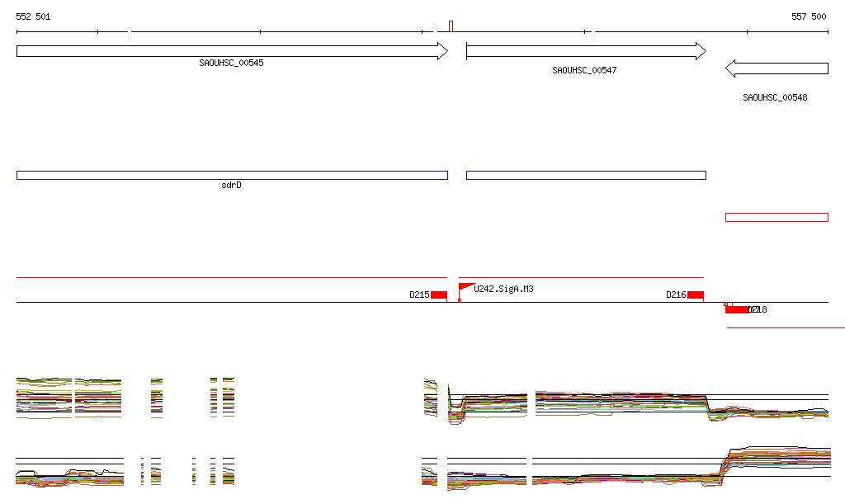The image size is (845, 504).
Task: Click the SAOUHSC_00547 gene arrow
Action: 587,51
